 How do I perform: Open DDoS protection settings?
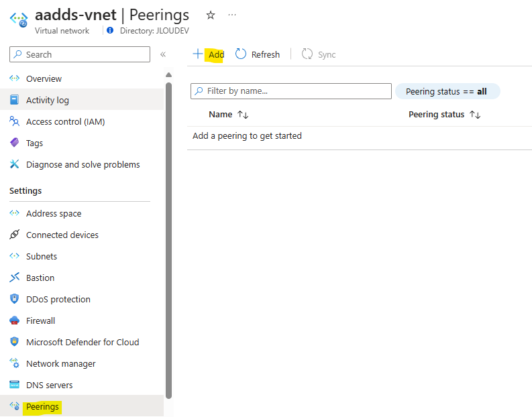pyautogui.click(x=58, y=300)
